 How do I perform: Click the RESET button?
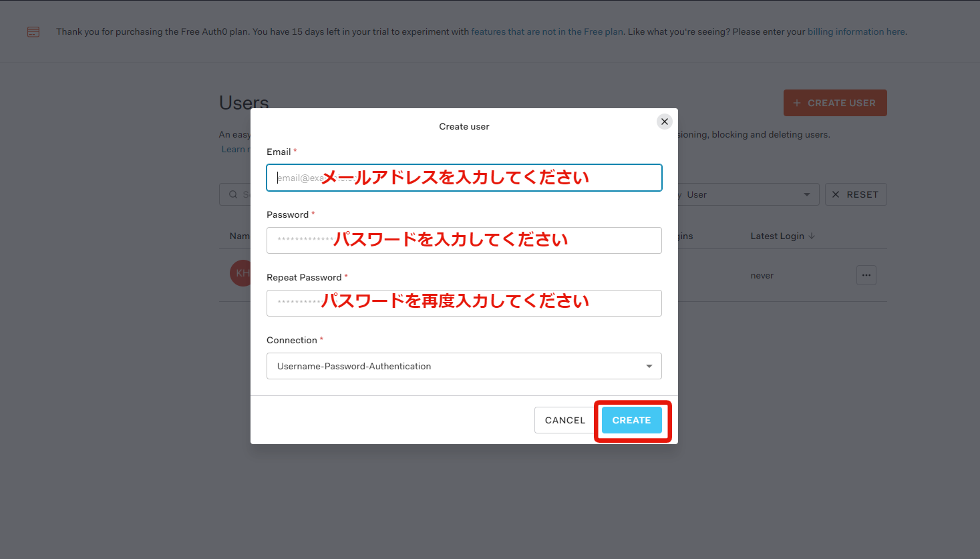(x=856, y=194)
